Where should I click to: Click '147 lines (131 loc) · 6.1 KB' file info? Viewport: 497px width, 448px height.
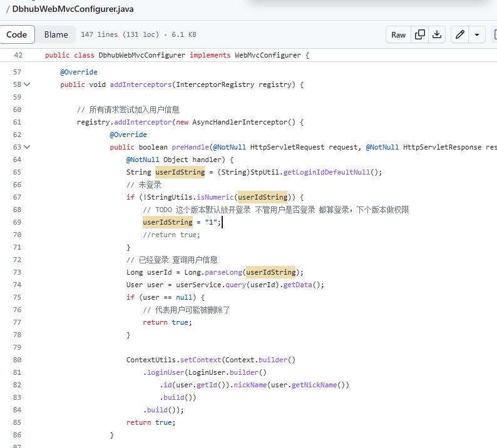click(138, 34)
